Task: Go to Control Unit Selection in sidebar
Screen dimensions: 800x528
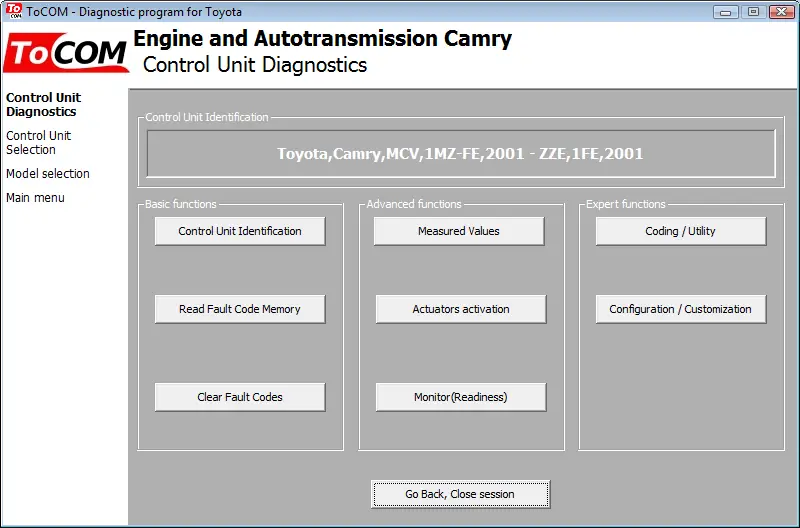Action: pyautogui.click(x=38, y=143)
